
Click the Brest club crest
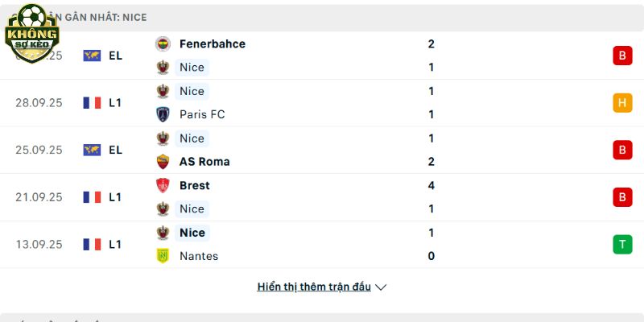163,185
